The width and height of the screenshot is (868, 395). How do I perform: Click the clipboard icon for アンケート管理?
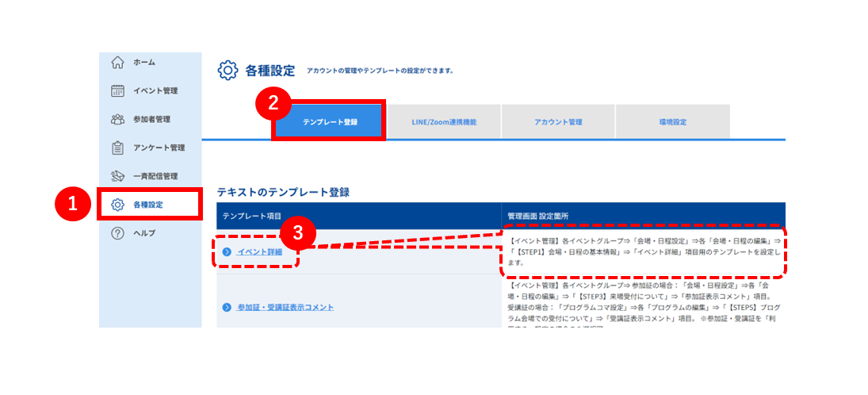(117, 148)
